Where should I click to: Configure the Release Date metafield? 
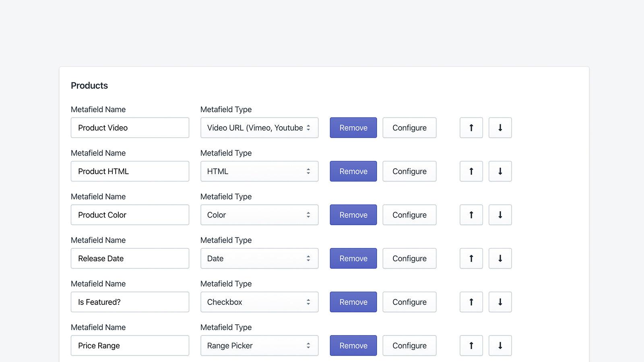pyautogui.click(x=409, y=258)
